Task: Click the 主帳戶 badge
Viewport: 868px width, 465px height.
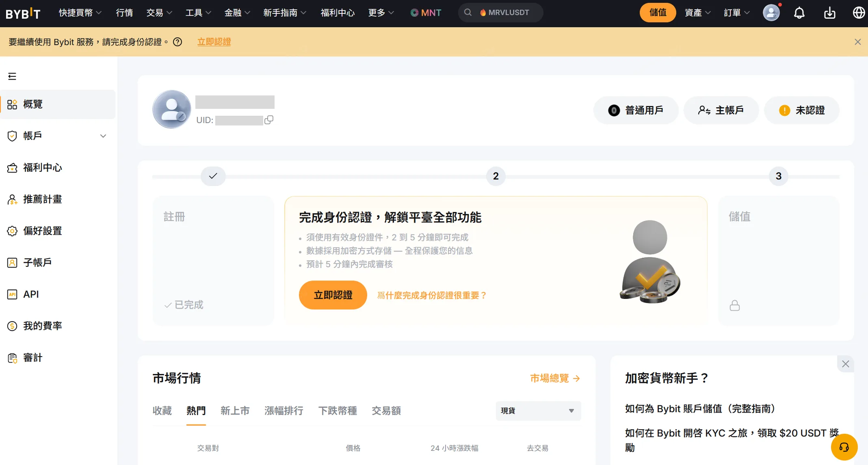Action: (721, 110)
